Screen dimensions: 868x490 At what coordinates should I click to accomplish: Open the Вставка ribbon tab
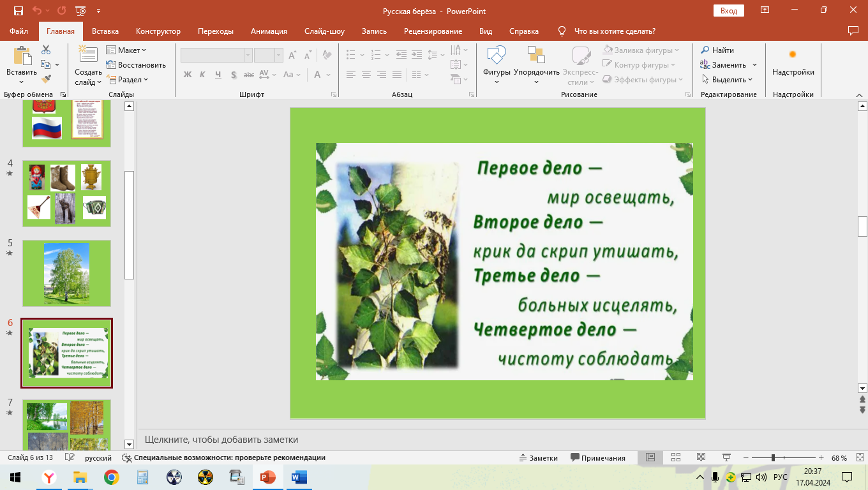(x=105, y=31)
